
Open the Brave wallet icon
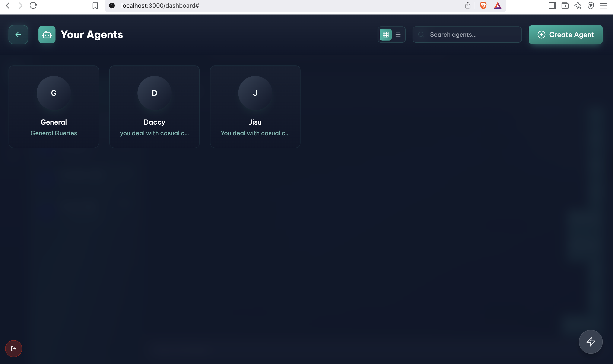565,5
